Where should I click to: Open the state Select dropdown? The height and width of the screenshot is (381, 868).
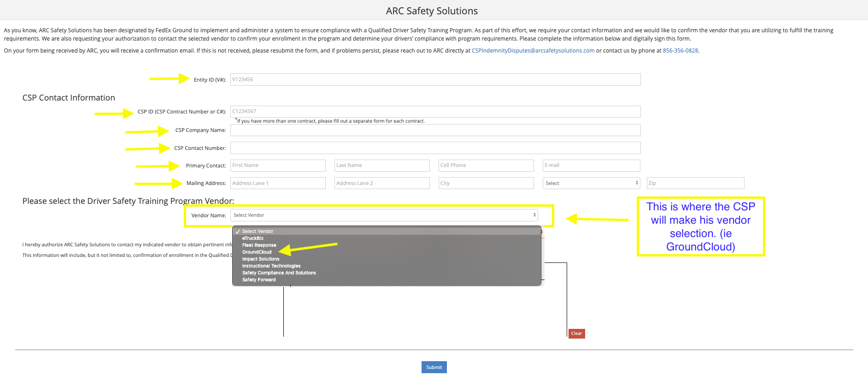tap(592, 183)
